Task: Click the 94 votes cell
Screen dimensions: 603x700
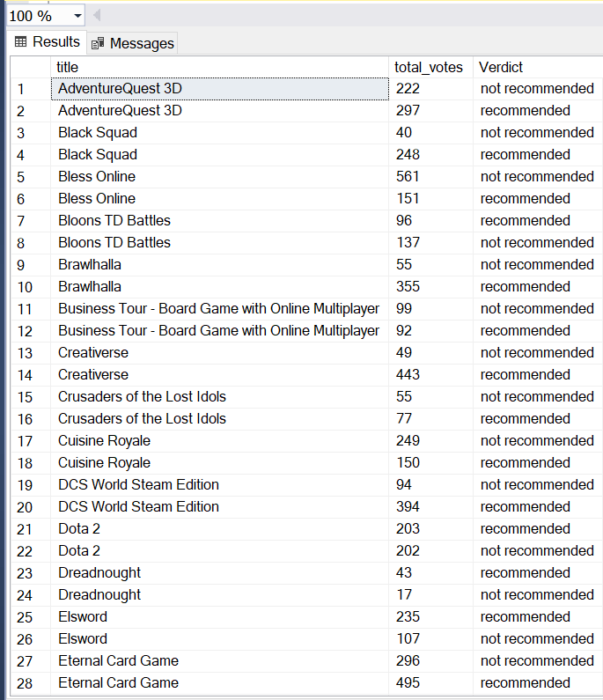Action: (x=430, y=485)
